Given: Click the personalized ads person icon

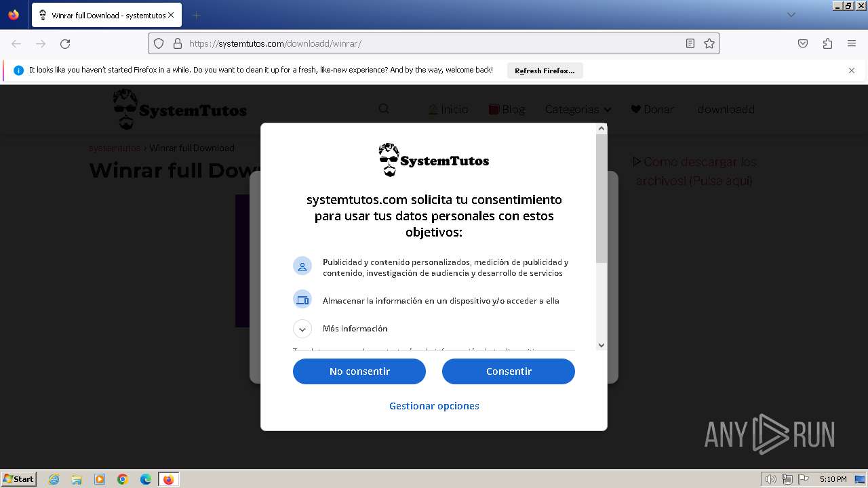Looking at the screenshot, I should coord(302,266).
